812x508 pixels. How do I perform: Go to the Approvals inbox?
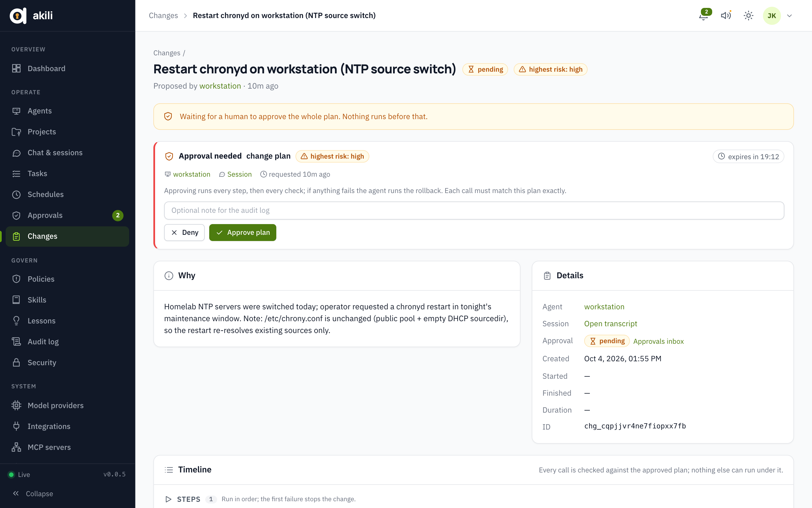coord(658,341)
